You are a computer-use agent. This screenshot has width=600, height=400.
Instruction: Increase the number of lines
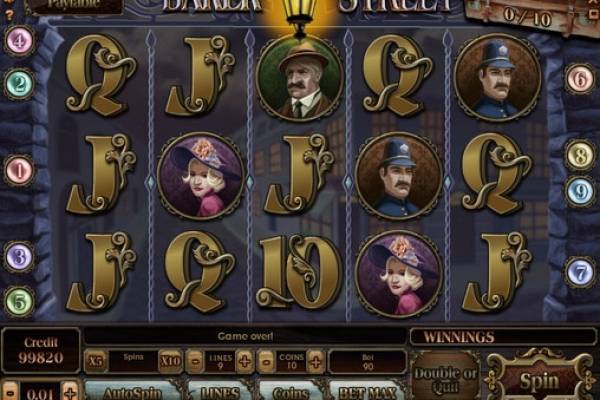click(x=245, y=361)
